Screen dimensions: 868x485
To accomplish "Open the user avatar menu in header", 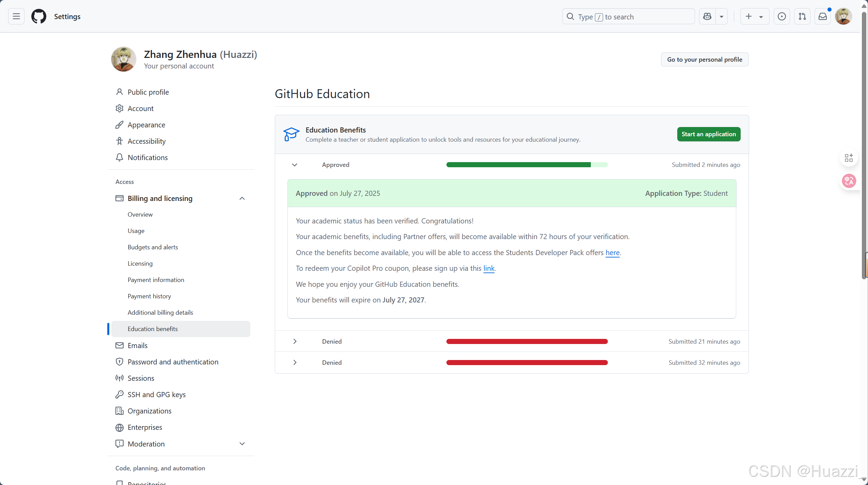I will (843, 16).
